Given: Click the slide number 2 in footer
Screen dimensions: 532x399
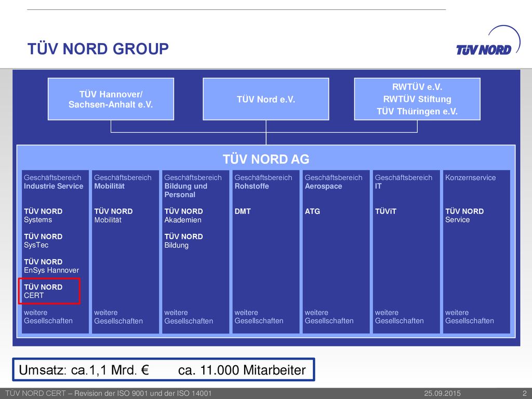Looking at the screenshot, I should click(x=525, y=393).
